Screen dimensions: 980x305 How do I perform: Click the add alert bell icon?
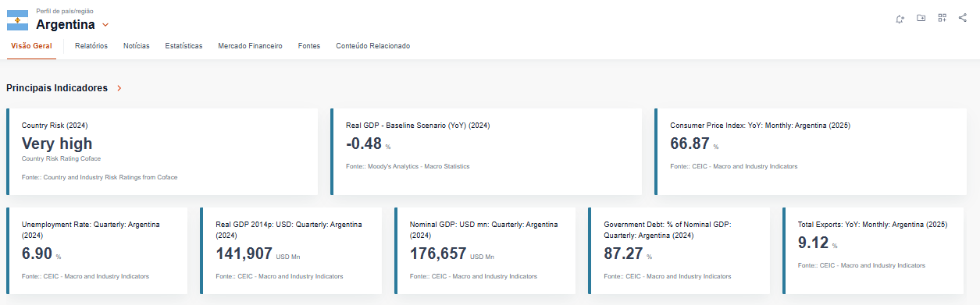(900, 18)
